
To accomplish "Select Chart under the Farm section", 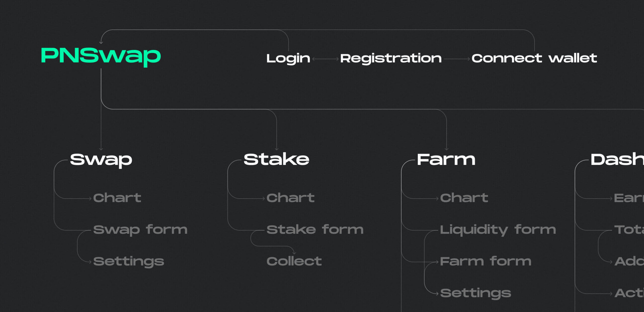I will 464,198.
